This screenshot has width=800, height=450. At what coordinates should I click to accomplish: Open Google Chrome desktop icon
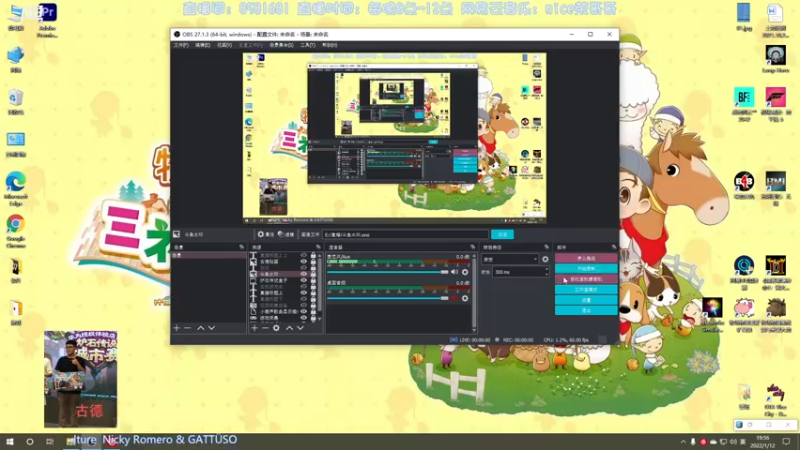[16, 231]
